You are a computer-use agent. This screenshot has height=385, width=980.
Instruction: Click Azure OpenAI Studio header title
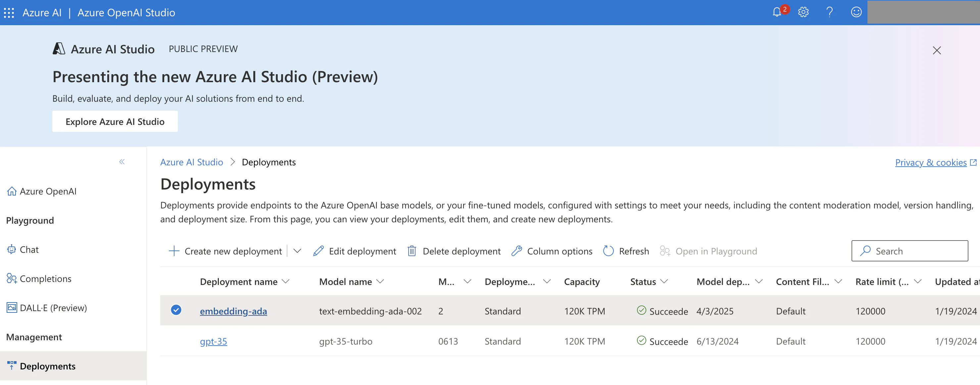[x=126, y=13]
